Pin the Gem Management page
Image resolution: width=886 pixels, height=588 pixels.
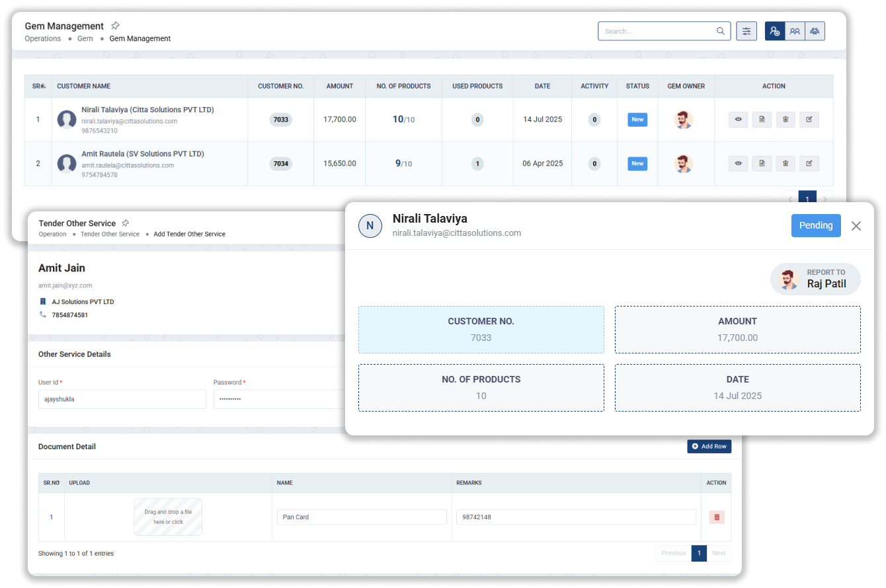115,26
